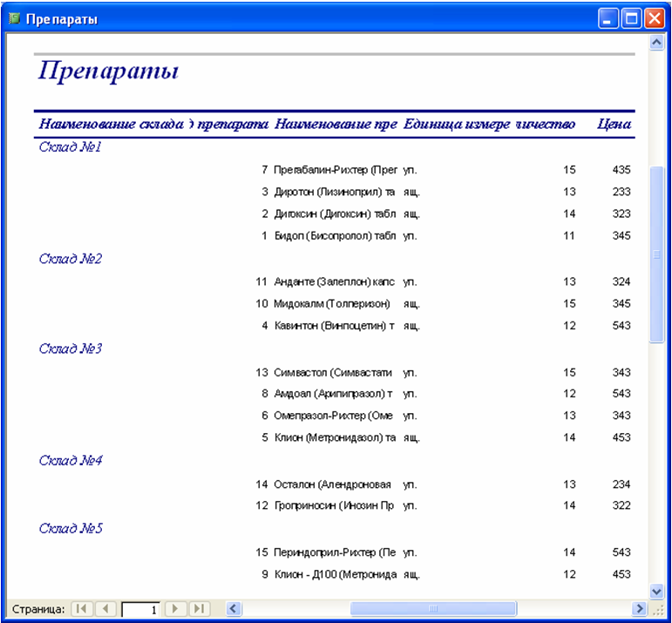Click the Препараты window title icon
The height and width of the screenshot is (623, 672).
point(15,18)
